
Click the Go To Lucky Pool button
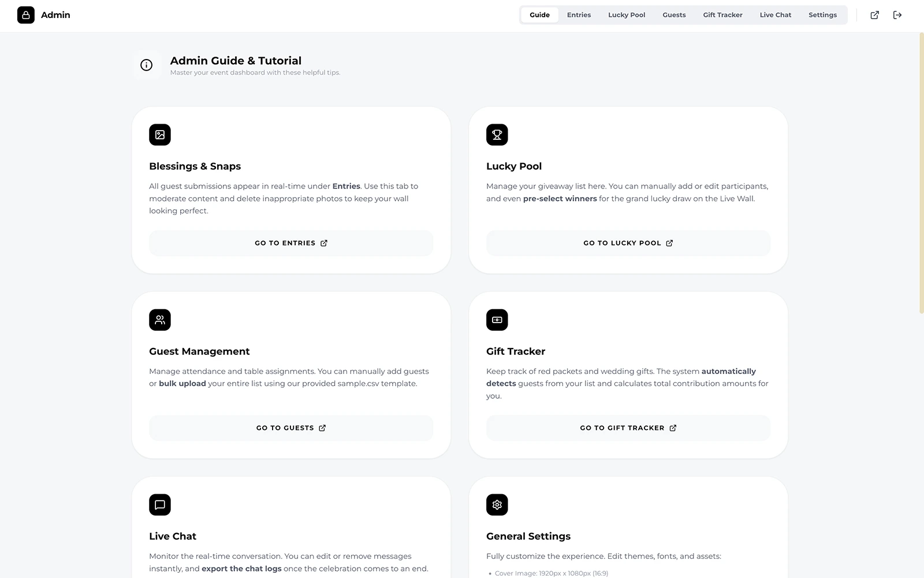pos(628,243)
